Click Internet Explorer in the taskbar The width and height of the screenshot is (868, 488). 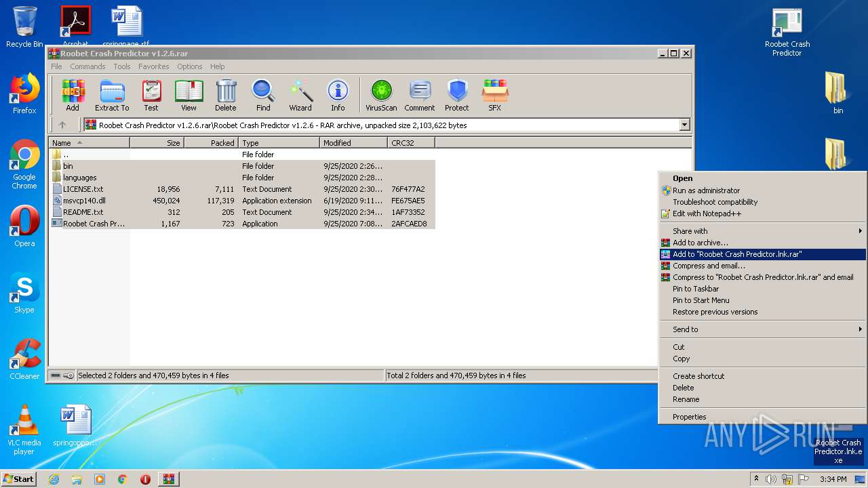[x=54, y=479]
